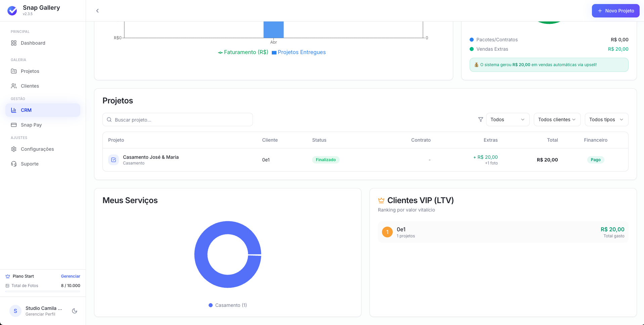Image resolution: width=644 pixels, height=325 pixels.
Task: Click the Suporte headset icon
Action: pyautogui.click(x=14, y=164)
